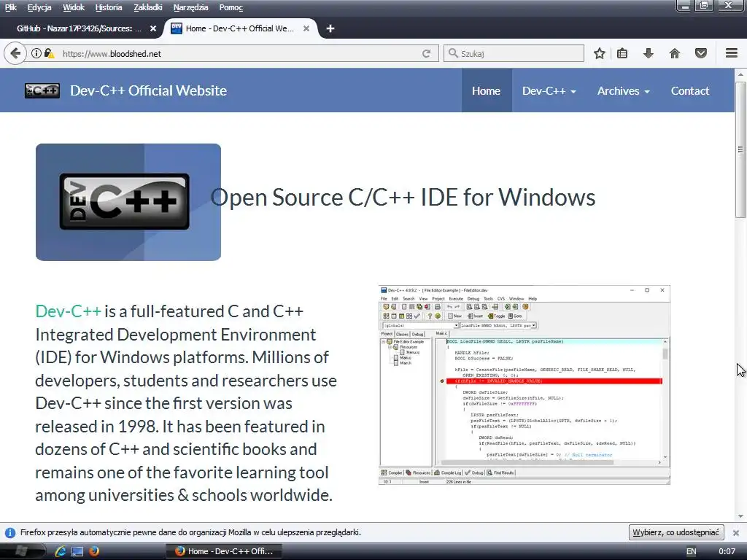The width and height of the screenshot is (747, 560).
Task: Open the Contact page link
Action: [690, 90]
